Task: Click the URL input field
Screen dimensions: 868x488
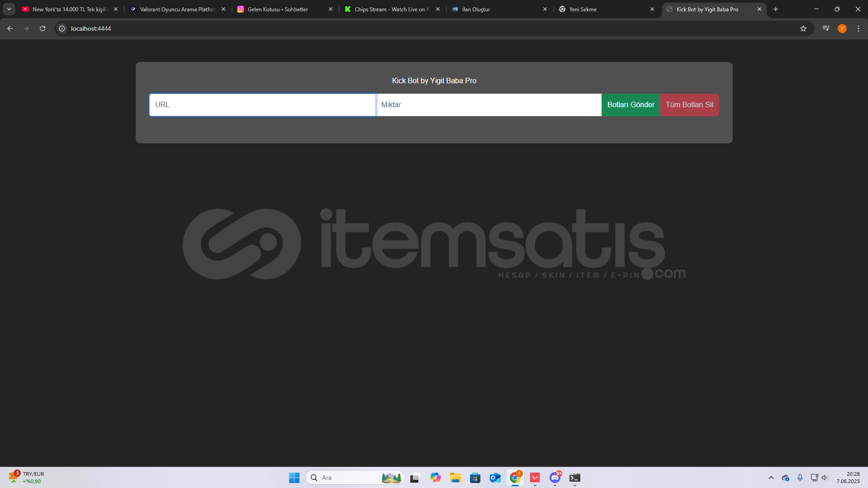Action: [x=262, y=105]
